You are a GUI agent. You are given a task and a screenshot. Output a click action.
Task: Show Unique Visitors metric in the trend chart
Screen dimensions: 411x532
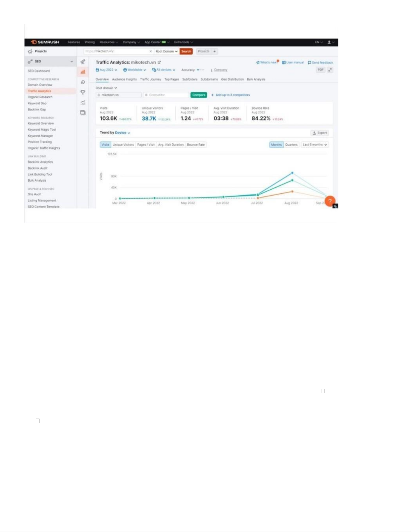tap(123, 145)
